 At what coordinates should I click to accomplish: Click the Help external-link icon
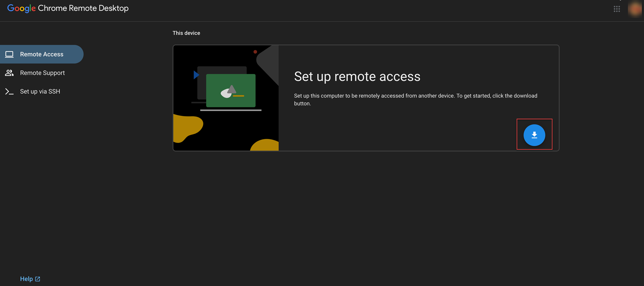click(37, 279)
